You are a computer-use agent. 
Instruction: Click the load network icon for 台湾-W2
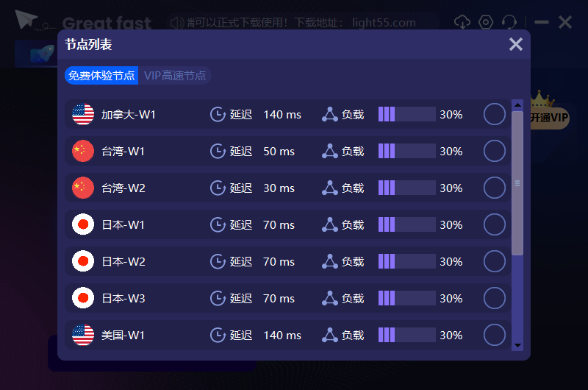click(329, 188)
